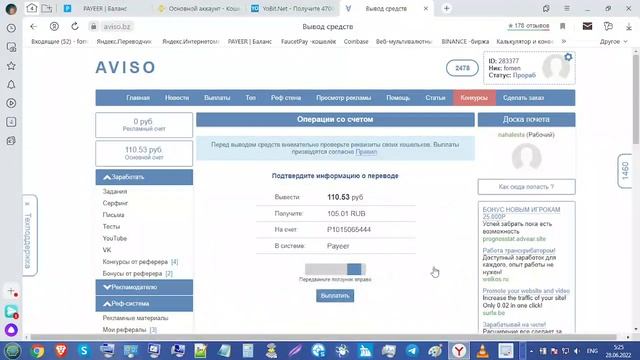
Task: Open БОНУС НОВЫМ ИГРОКАМ ad link
Action: 521,213
